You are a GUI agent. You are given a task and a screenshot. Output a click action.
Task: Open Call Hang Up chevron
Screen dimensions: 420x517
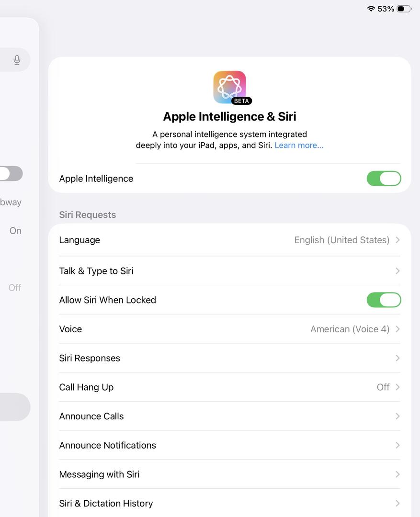pyautogui.click(x=397, y=387)
